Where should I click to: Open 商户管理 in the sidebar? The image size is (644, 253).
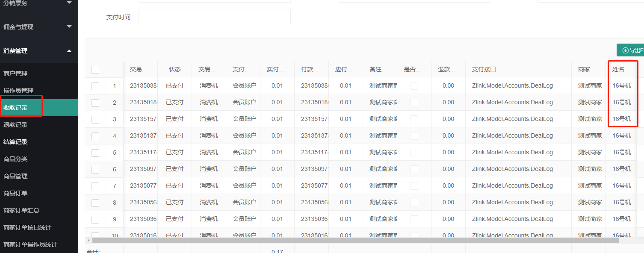pos(15,74)
